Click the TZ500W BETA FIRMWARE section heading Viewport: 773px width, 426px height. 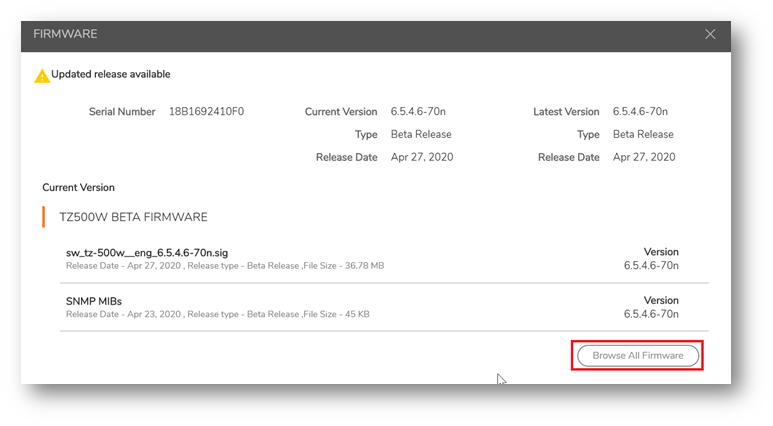tap(133, 217)
